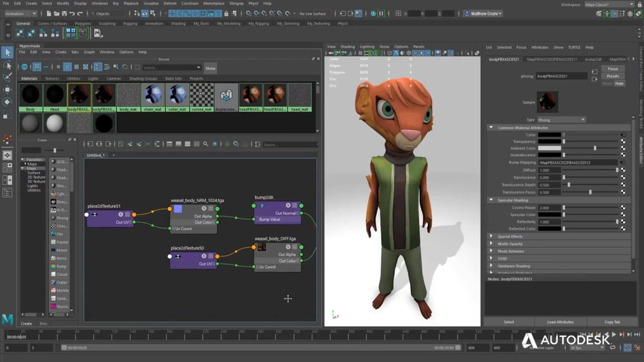Open the Deform menu in main menu bar
Image resolution: width=644 pixels, height=362 pixels.
pos(170,3)
